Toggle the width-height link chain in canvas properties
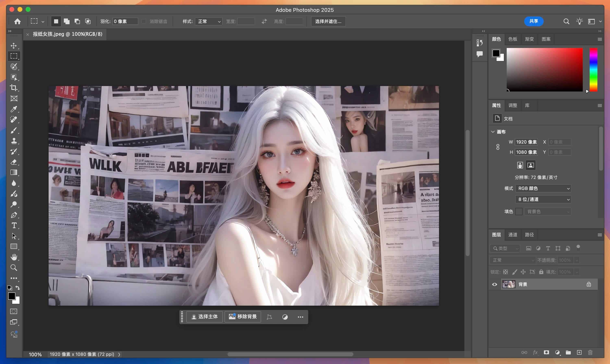610x364 pixels. (498, 147)
